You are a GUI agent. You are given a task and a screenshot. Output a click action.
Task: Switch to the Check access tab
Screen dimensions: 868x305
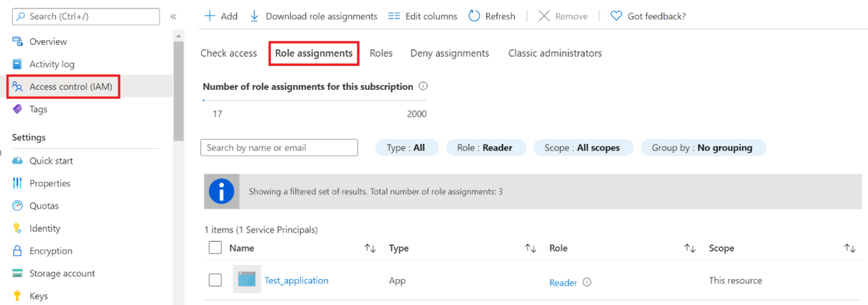coord(228,53)
